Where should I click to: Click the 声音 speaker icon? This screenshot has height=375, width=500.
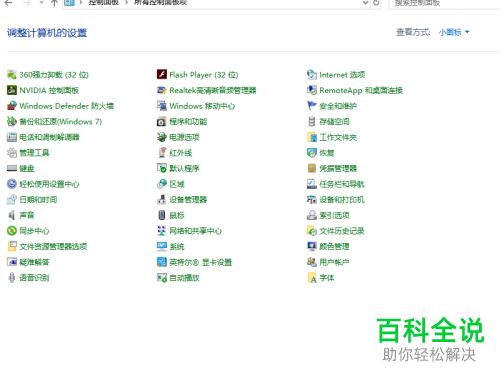(x=12, y=215)
